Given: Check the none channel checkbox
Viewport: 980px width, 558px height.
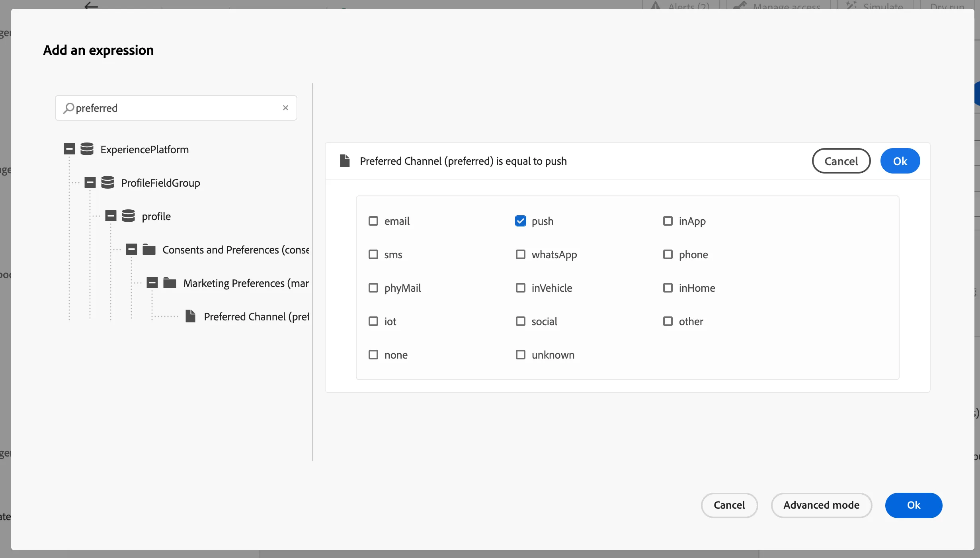Looking at the screenshot, I should coord(373,355).
